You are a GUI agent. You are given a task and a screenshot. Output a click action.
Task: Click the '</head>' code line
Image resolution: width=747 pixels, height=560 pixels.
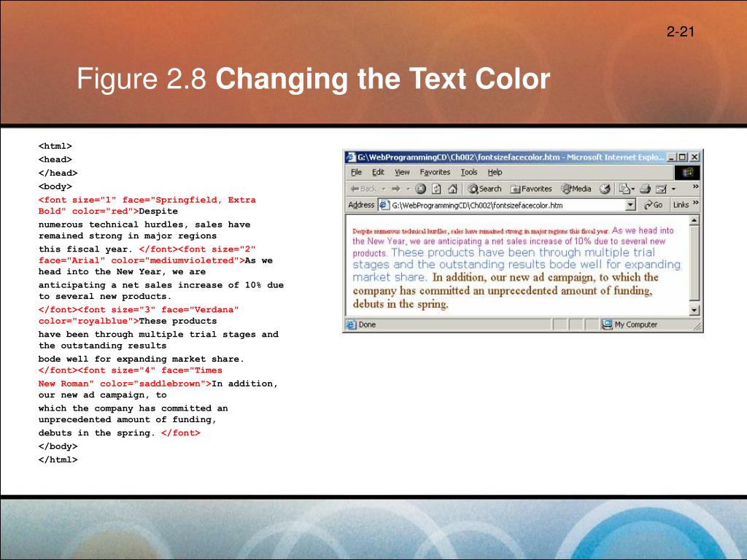pos(58,173)
